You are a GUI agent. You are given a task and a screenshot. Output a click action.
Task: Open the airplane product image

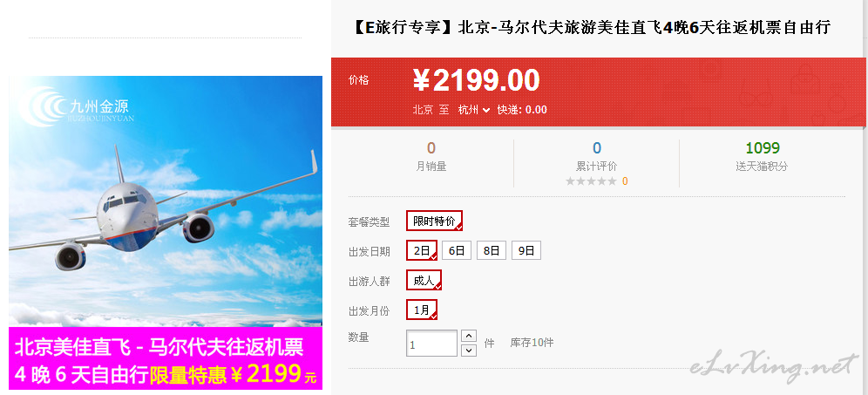[x=166, y=201]
